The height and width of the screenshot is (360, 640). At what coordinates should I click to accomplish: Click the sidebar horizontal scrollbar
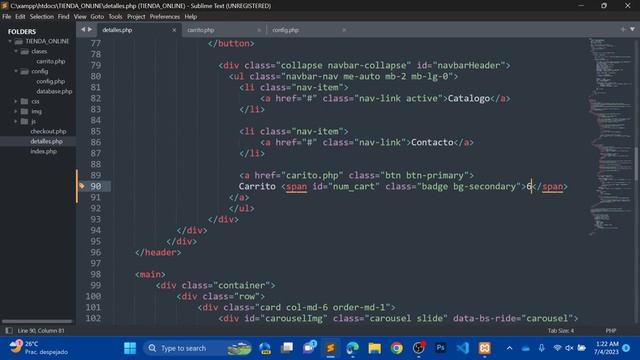point(37,322)
